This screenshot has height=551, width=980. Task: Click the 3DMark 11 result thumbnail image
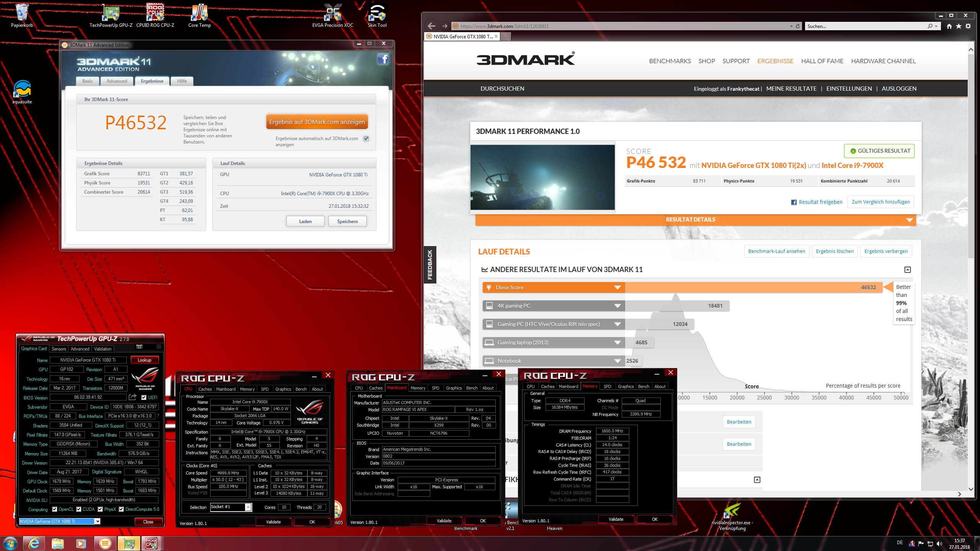tap(542, 177)
